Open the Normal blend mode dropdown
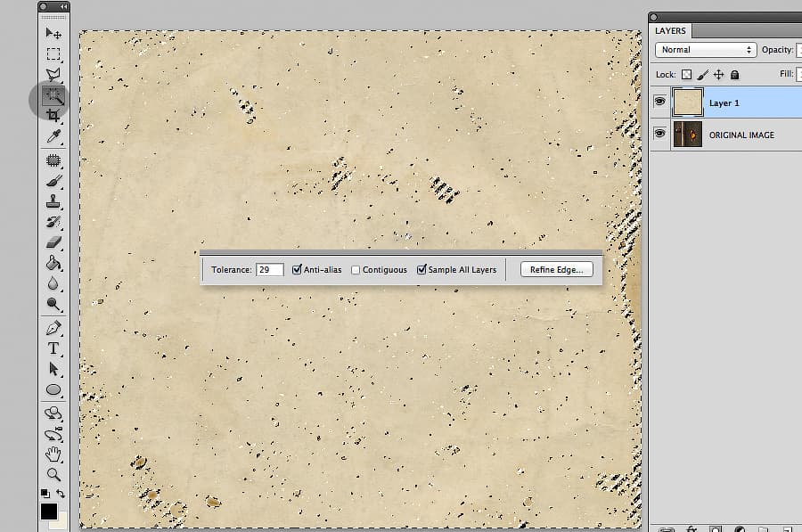The width and height of the screenshot is (802, 532). point(706,50)
